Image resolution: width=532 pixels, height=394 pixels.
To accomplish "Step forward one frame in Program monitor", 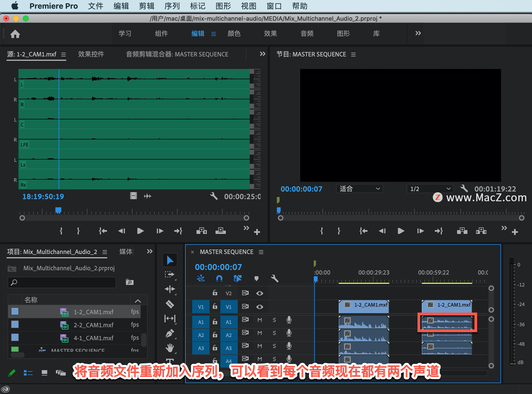I will 420,231.
